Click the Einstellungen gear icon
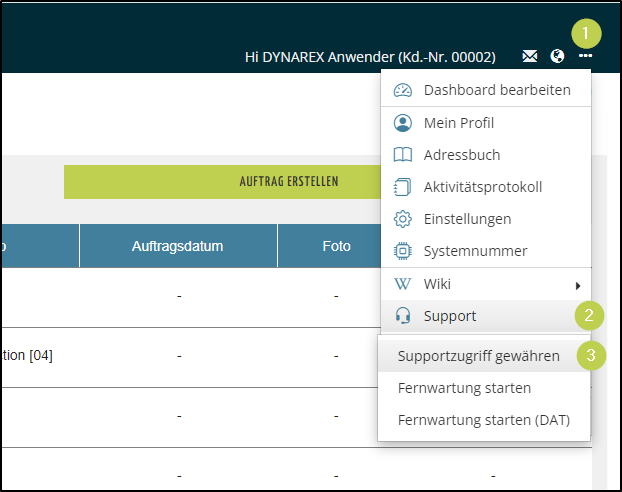This screenshot has width=622, height=492. click(403, 219)
